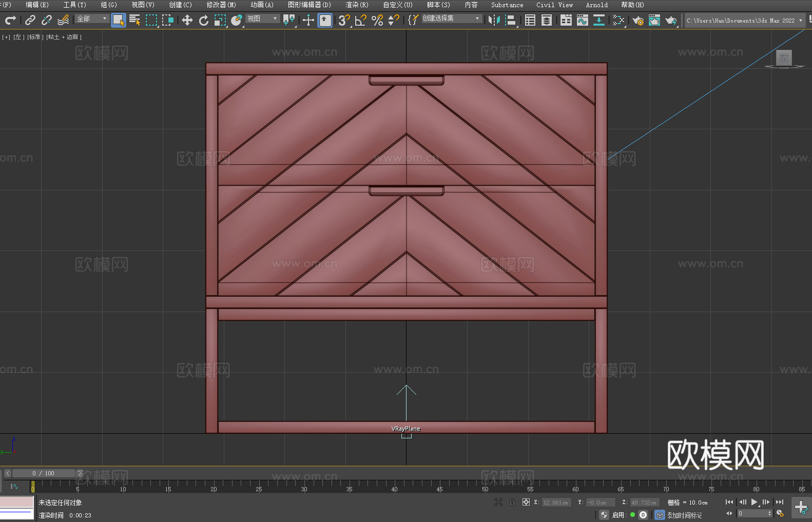Image resolution: width=812 pixels, height=522 pixels.
Task: Open the 创建选择集 dropdown
Action: click(452, 18)
